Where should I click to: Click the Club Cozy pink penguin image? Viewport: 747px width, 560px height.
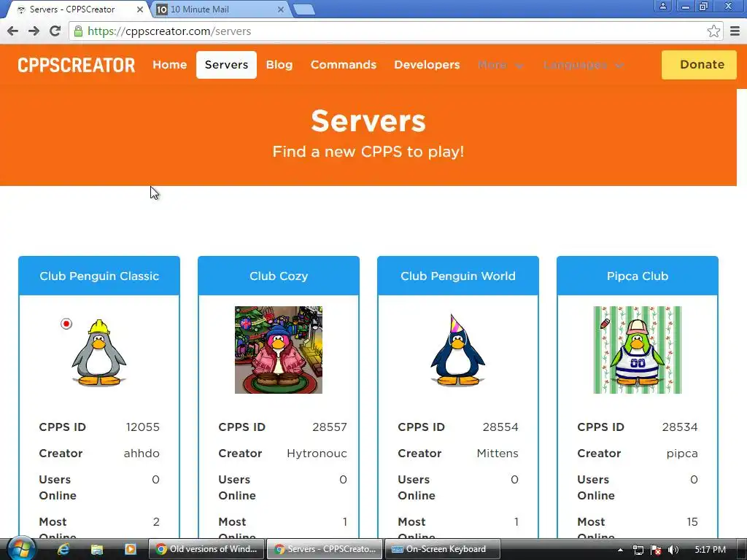click(x=279, y=350)
